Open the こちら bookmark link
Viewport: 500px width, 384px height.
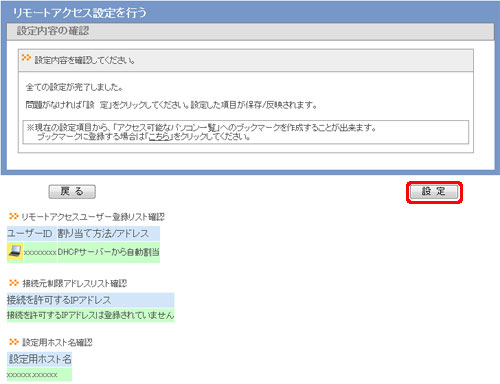click(x=159, y=137)
